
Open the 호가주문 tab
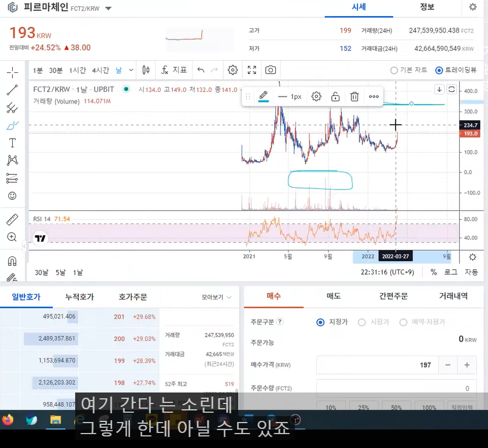[x=132, y=297]
